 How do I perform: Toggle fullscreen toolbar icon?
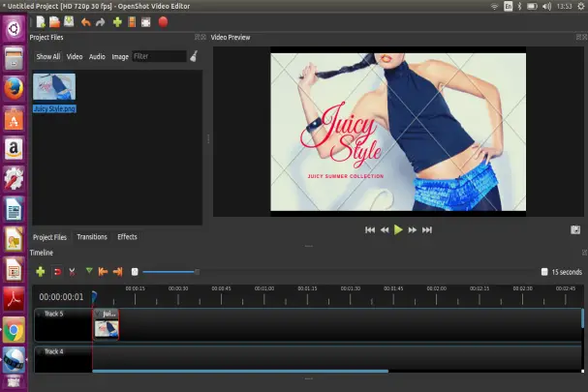point(146,22)
